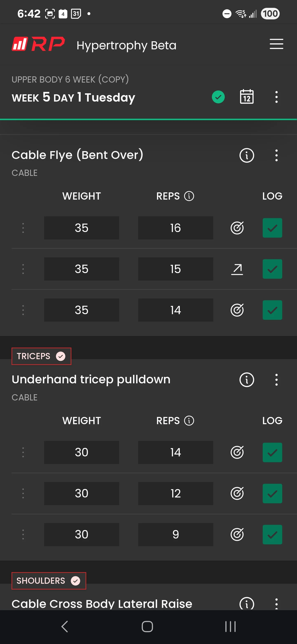Edit the weight field showing 35 in second set
Viewport: 297px width, 644px height.
pyautogui.click(x=81, y=269)
